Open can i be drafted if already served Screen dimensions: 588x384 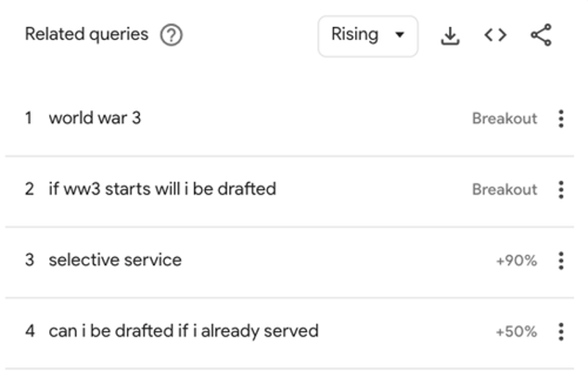[184, 331]
